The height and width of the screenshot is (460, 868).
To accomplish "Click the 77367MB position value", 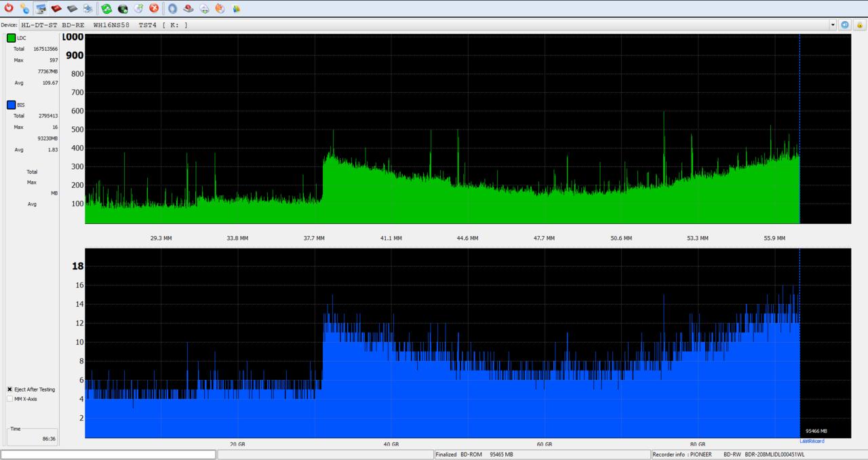I will coord(47,71).
